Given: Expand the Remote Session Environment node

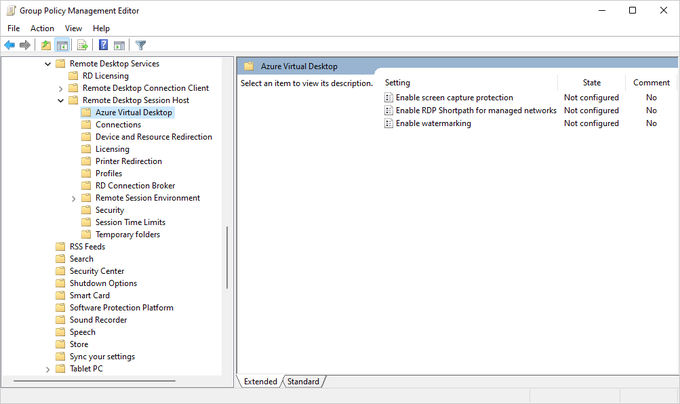Looking at the screenshot, I should tap(73, 199).
